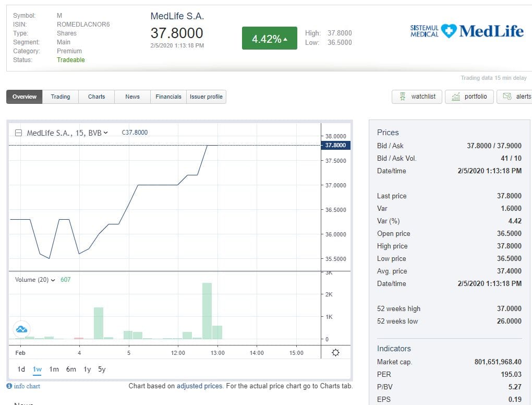Click the info chart icon
This screenshot has width=532, height=405.
coord(9,386)
